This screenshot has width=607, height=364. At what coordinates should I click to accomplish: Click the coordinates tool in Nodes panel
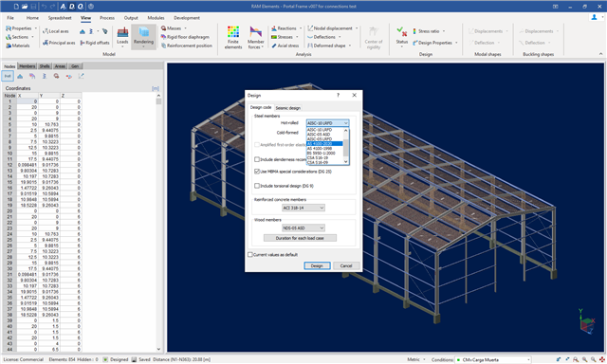[8, 76]
